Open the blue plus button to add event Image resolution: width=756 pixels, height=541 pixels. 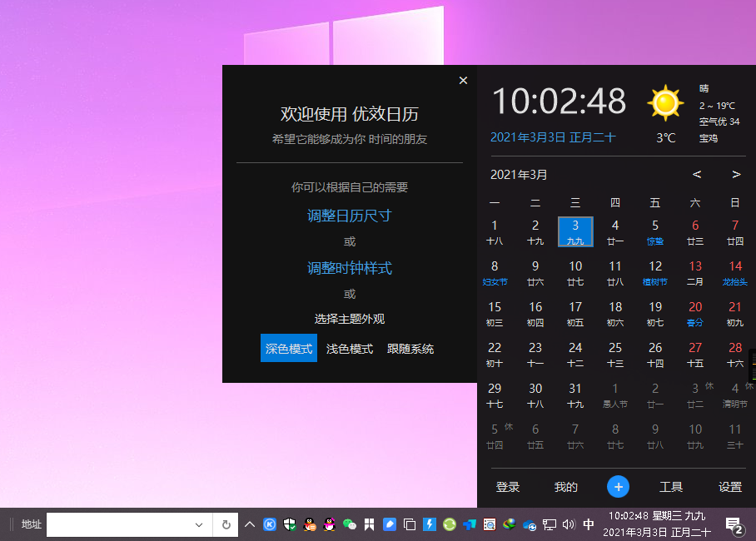tap(618, 487)
